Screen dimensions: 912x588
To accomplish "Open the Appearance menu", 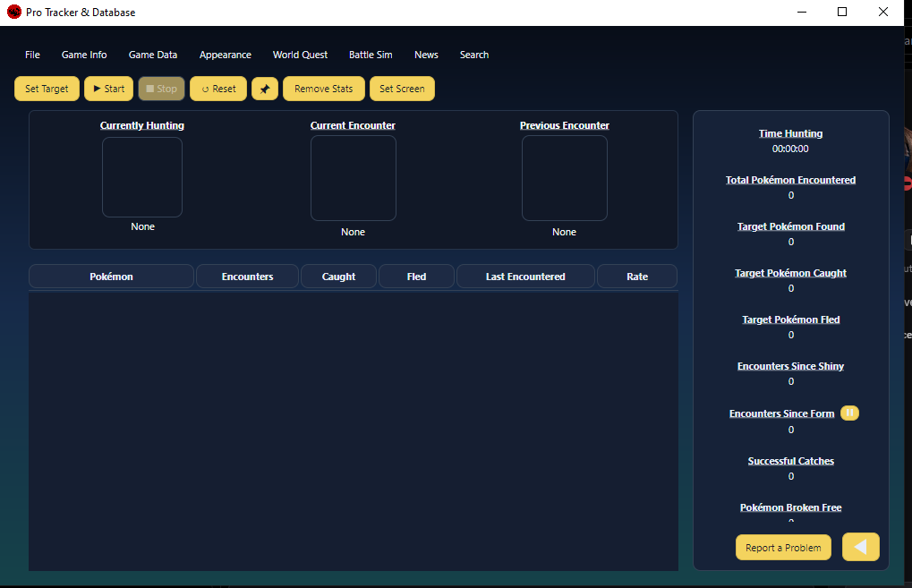I will [x=226, y=55].
